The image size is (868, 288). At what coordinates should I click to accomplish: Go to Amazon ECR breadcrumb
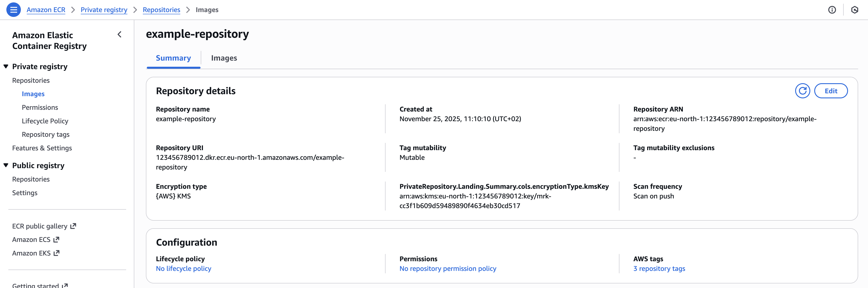coord(46,10)
